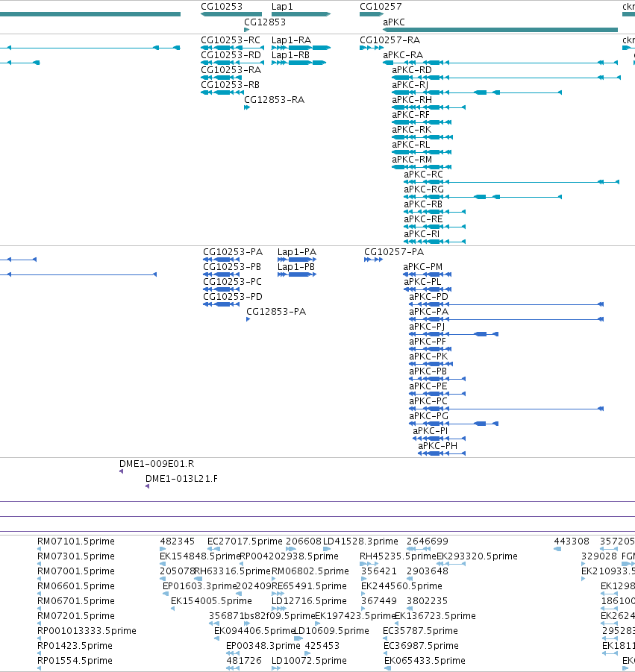Select the aPKC-RI transcript label
Screen dimensions: 635x672
[x=422, y=234]
